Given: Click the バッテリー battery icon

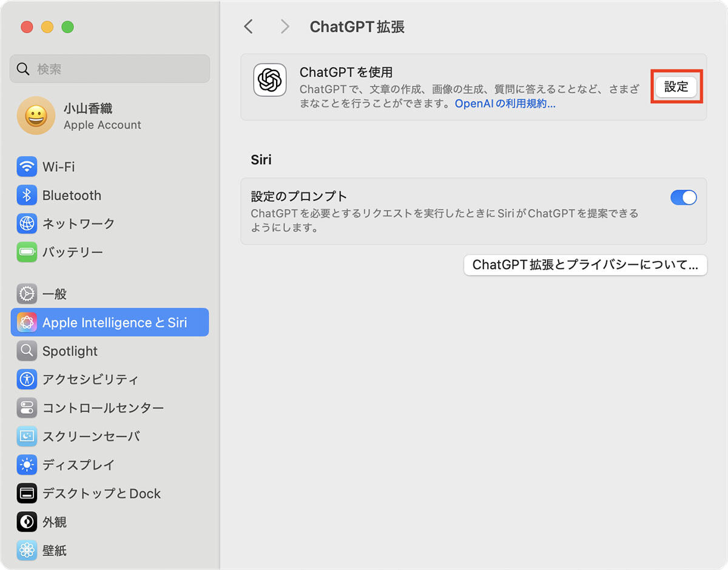Looking at the screenshot, I should coord(27,252).
